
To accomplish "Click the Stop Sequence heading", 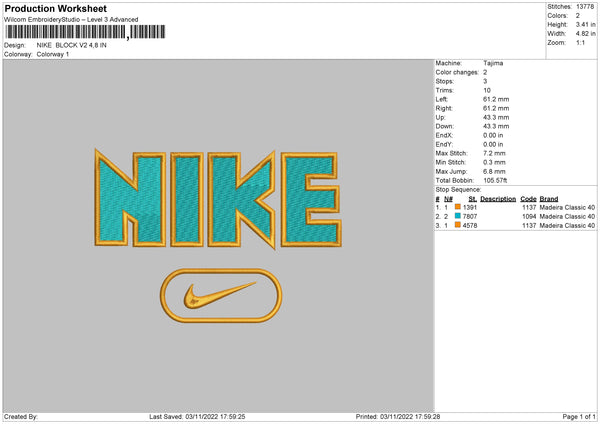I will [458, 188].
